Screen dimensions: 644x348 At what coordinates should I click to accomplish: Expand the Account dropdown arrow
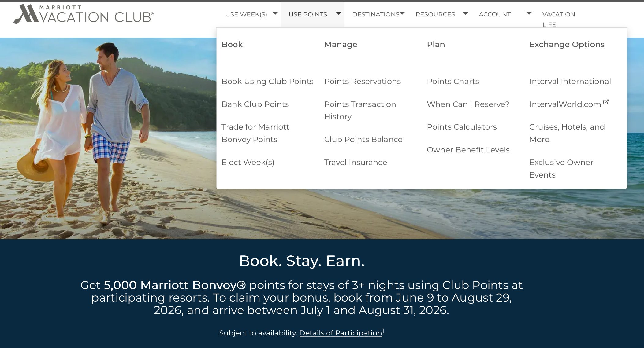pyautogui.click(x=529, y=13)
